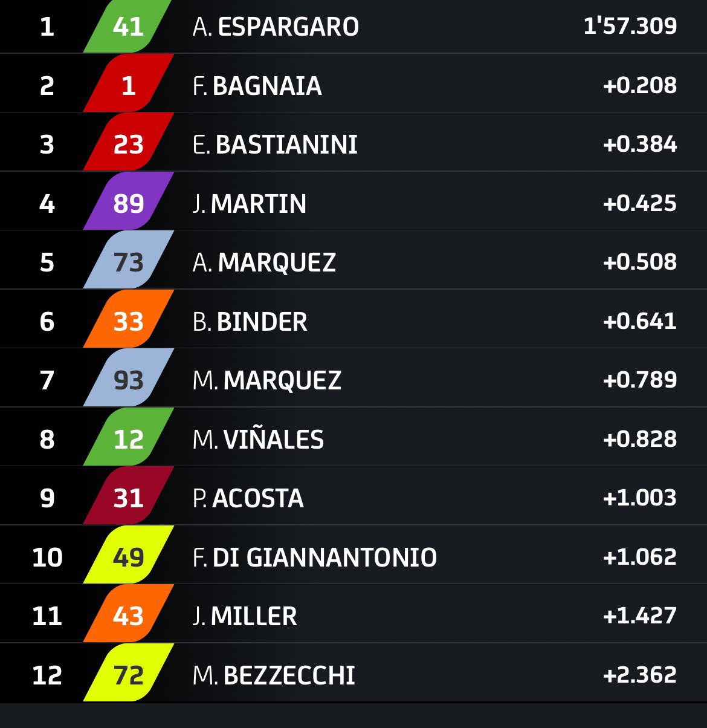This screenshot has height=728, width=707.
Task: Click the red number 1 badge
Action: click(128, 85)
